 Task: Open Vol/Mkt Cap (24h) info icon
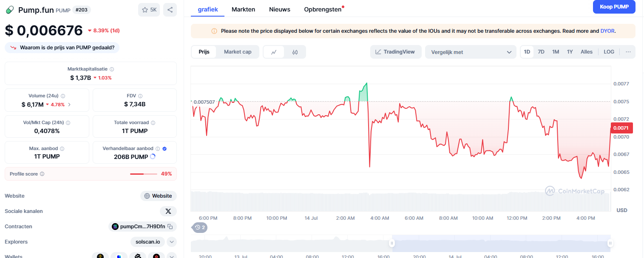68,122
